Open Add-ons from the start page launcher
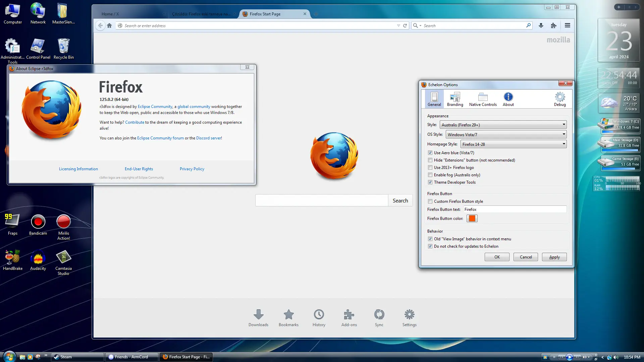 [x=349, y=318]
